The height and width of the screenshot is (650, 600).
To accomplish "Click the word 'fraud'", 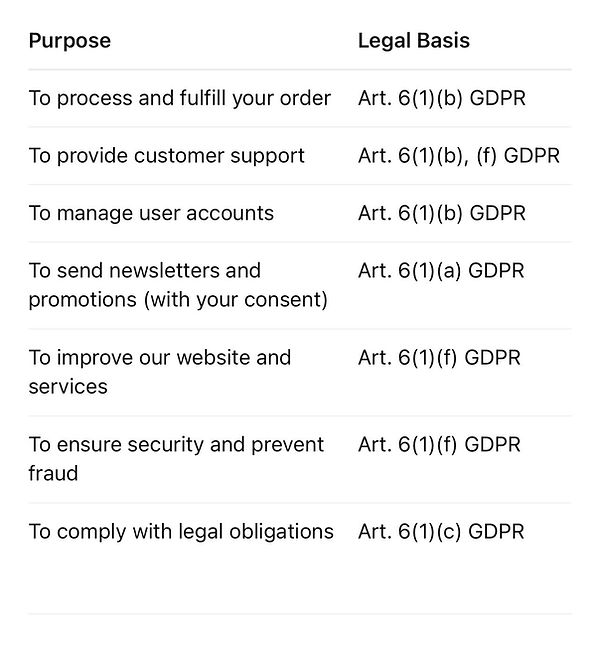I will pyautogui.click(x=53, y=473).
